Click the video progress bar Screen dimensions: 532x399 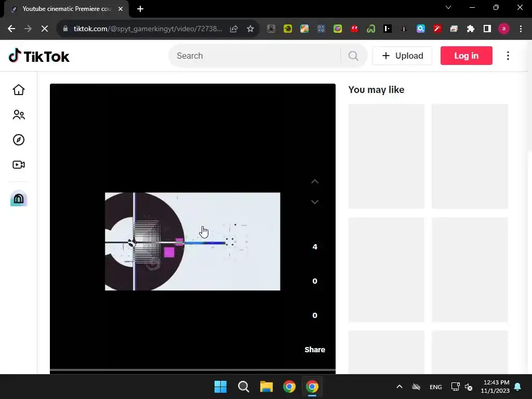(x=193, y=370)
